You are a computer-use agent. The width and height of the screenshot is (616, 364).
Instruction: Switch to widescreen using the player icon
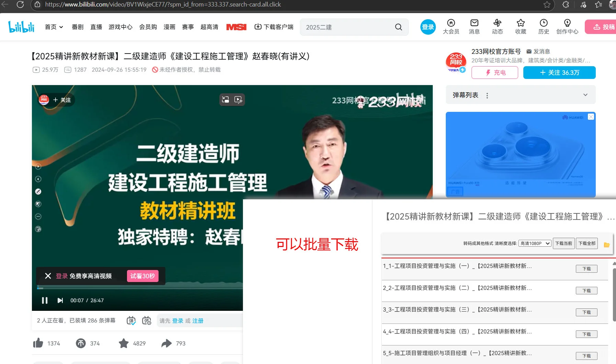(x=239, y=99)
